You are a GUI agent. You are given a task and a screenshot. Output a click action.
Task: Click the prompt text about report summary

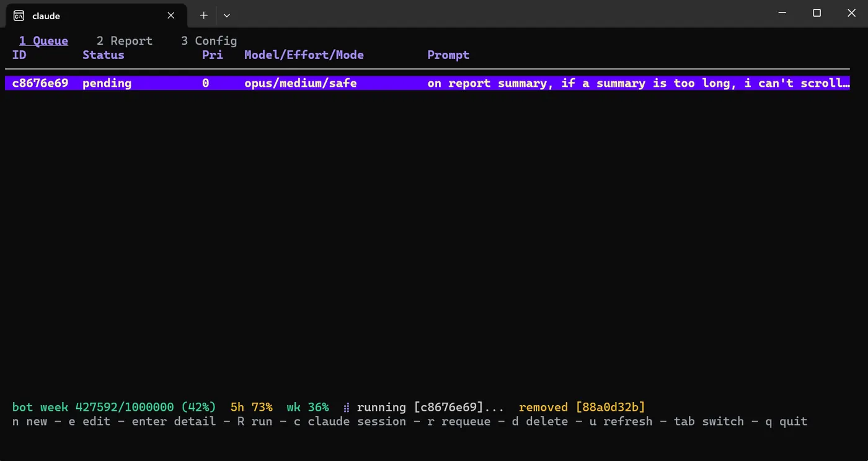click(638, 83)
